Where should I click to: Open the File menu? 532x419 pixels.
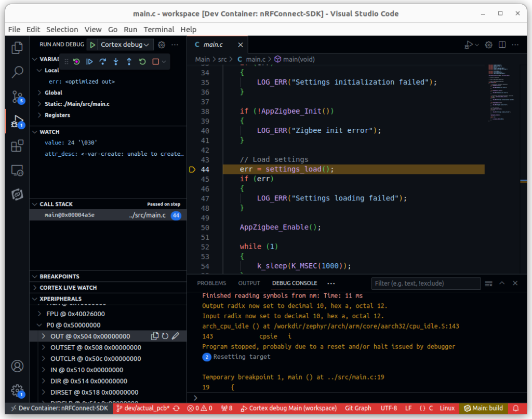pos(14,30)
